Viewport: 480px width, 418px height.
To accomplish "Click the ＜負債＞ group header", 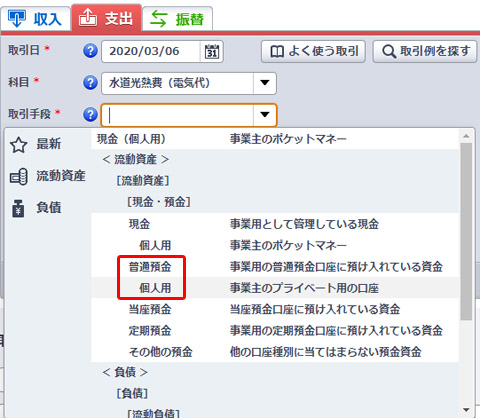I will (x=125, y=372).
